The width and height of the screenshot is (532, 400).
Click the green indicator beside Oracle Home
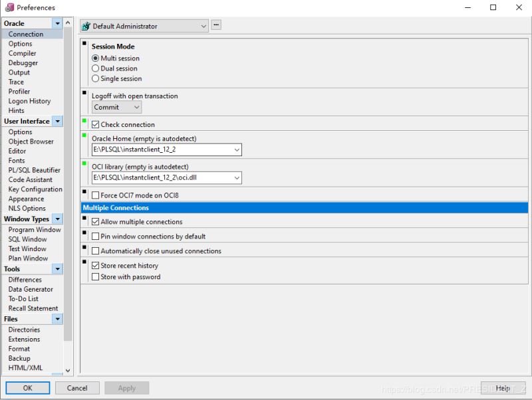click(x=84, y=136)
